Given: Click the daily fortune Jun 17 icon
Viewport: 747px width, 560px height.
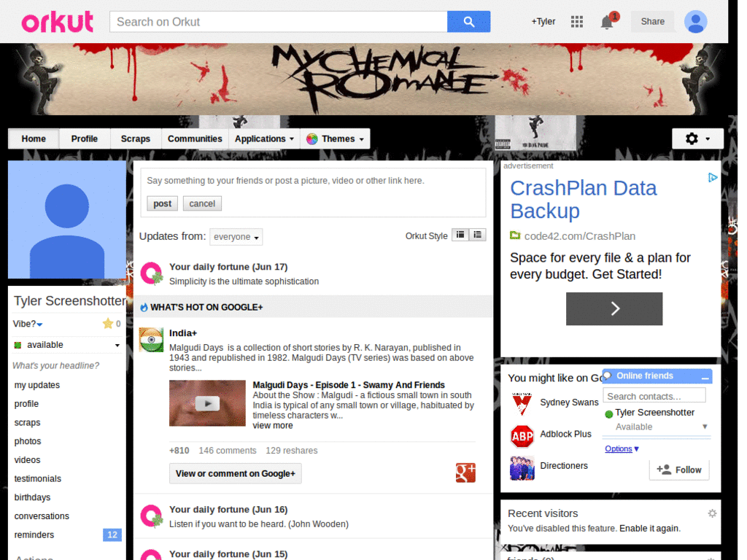Looking at the screenshot, I should pos(152,274).
